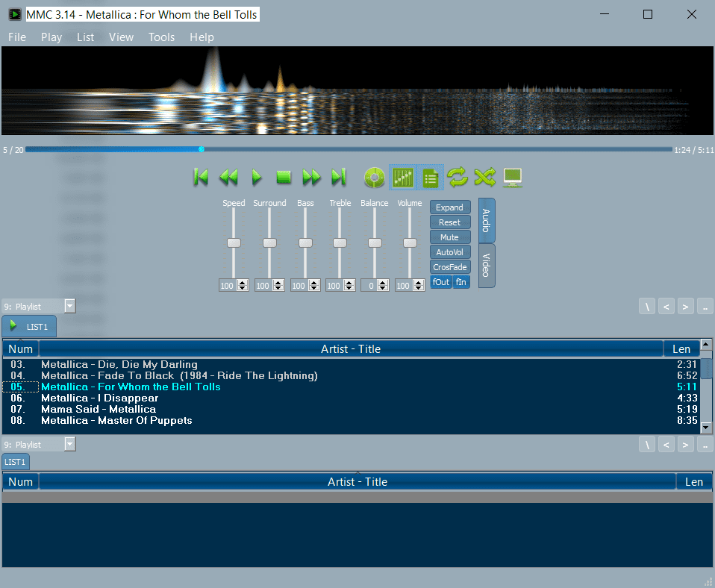Toggle shuffle mode icon
Image resolution: width=715 pixels, height=588 pixels.
[x=484, y=177]
